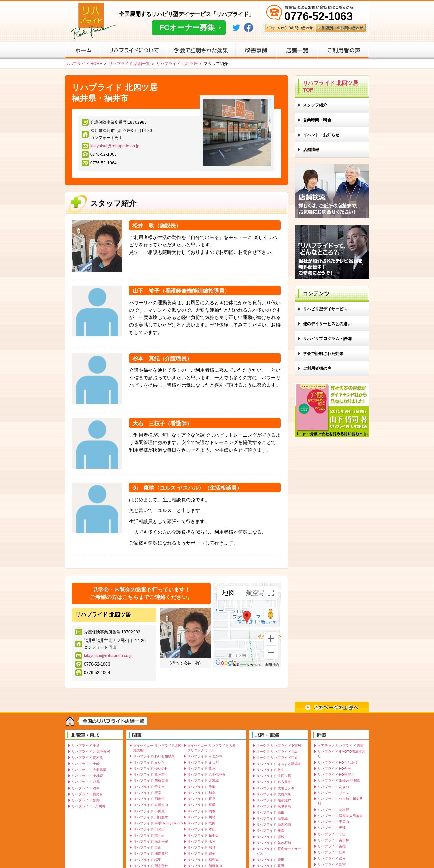Click the document icon beside 介護保険事業所番号 in lower box
This screenshot has width=434, height=868.
click(79, 632)
